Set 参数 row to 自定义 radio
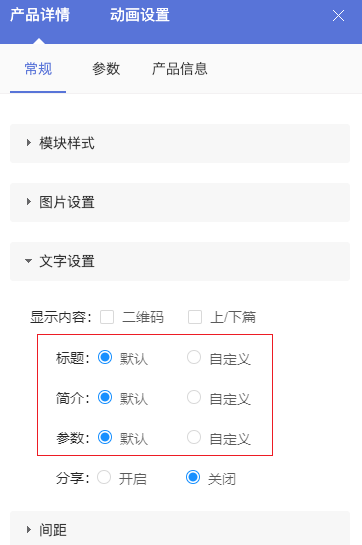 (x=194, y=437)
